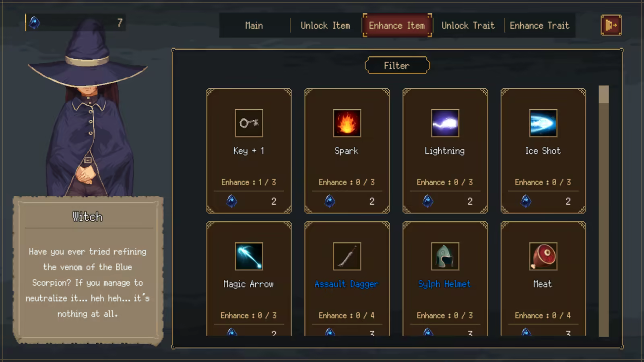
Task: Select the Assault Dagger icon
Action: 347,256
